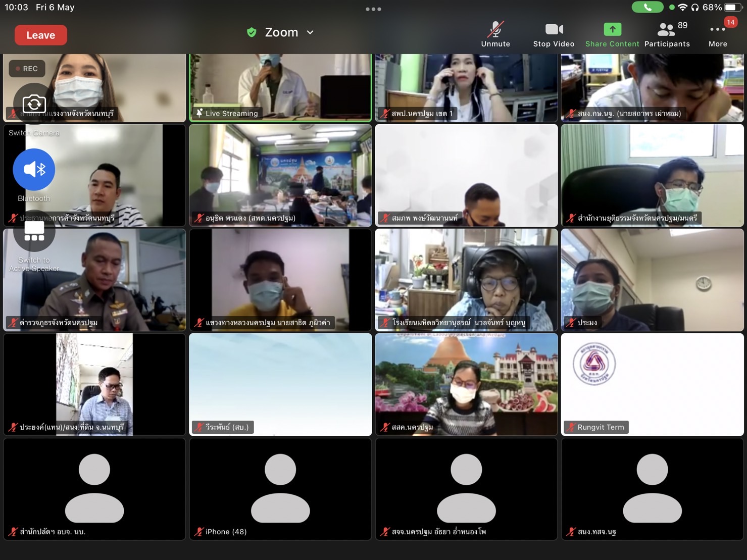The image size is (747, 560).
Task: Select the สสค.นครปฐม participant video tile
Action: 466,384
